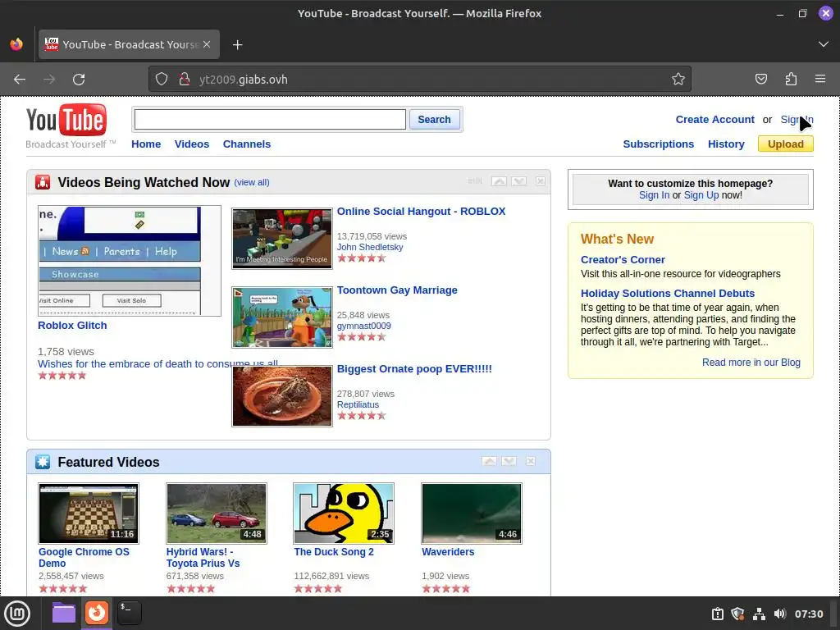The width and height of the screenshot is (840, 630).
Task: Click the 07:30 clock in taskbar
Action: (x=808, y=614)
